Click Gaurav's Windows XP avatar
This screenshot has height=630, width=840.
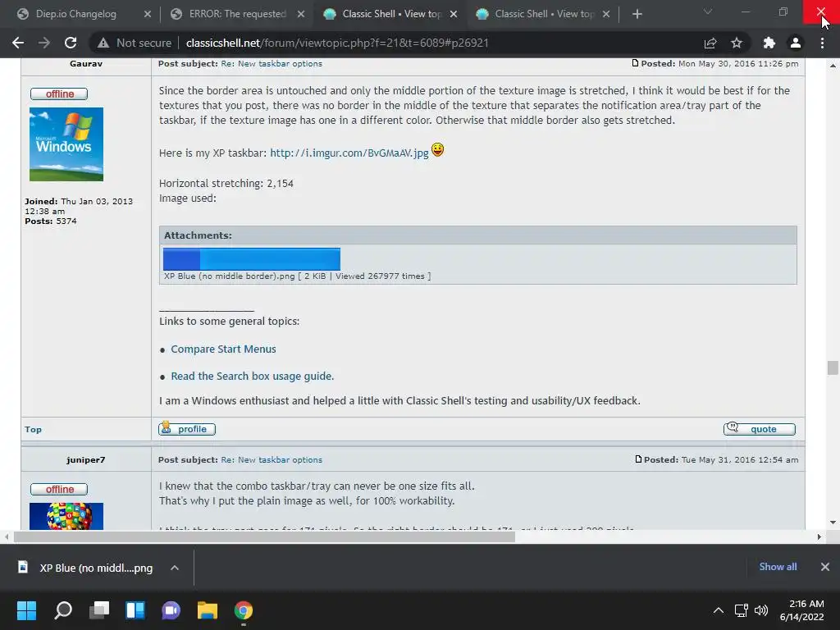pos(66,144)
